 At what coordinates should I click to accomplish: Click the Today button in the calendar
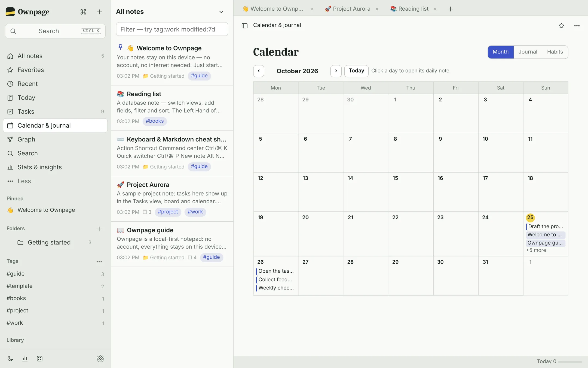coord(356,71)
